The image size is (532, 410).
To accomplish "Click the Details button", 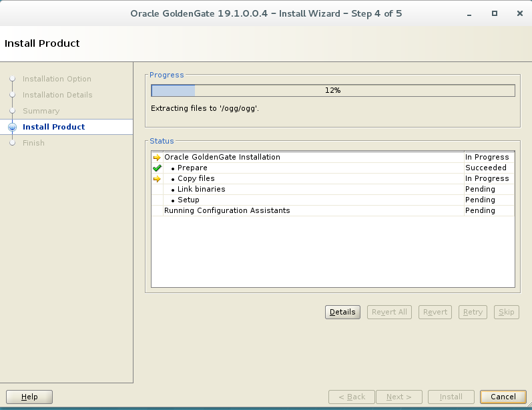I will point(342,312).
